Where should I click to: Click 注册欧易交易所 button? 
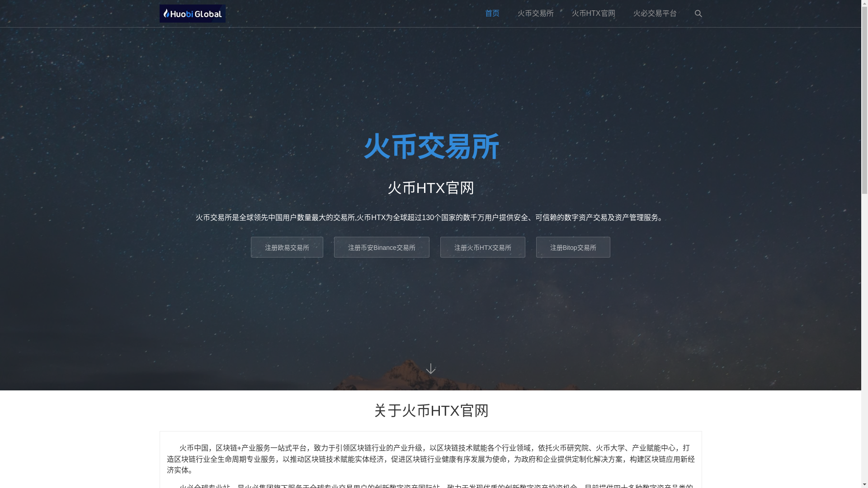(287, 248)
